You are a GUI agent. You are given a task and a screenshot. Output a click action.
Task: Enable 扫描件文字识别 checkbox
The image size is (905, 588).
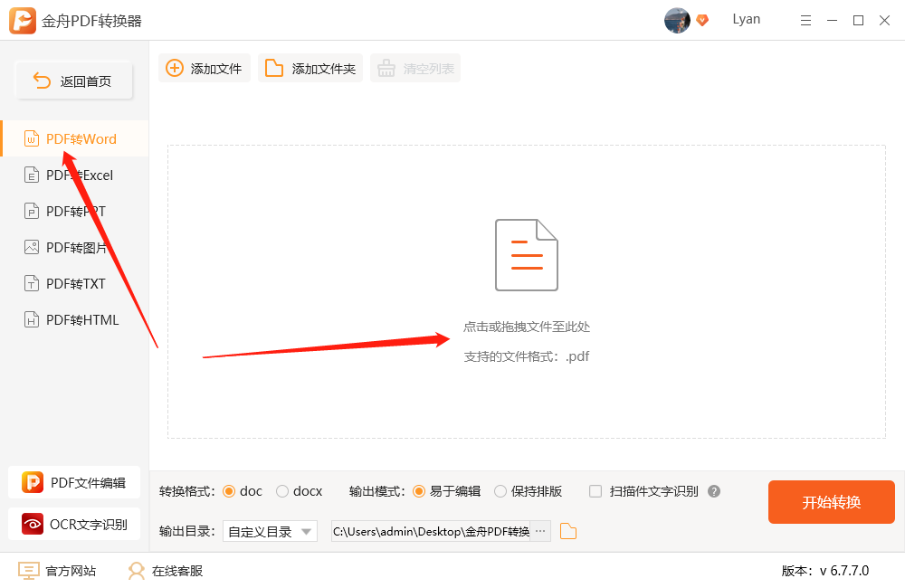[x=595, y=491]
